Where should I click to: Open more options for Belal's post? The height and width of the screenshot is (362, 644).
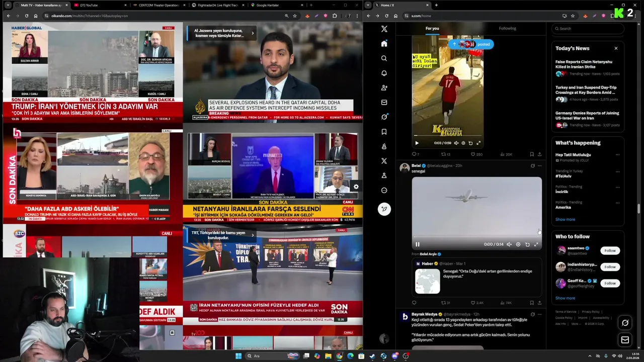[539, 165]
